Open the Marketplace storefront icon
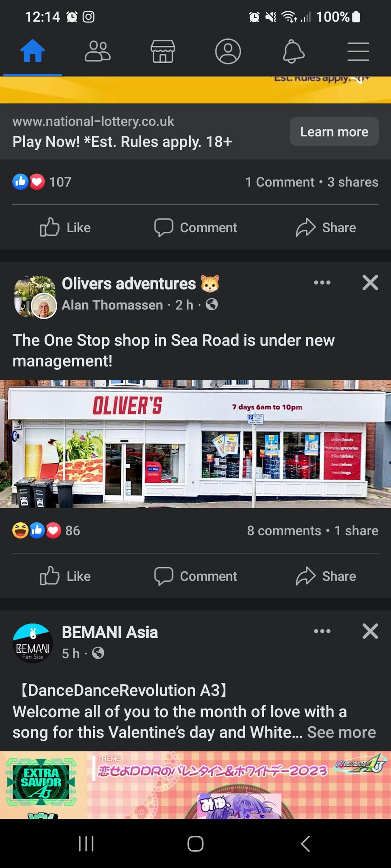391x868 pixels. point(163,52)
